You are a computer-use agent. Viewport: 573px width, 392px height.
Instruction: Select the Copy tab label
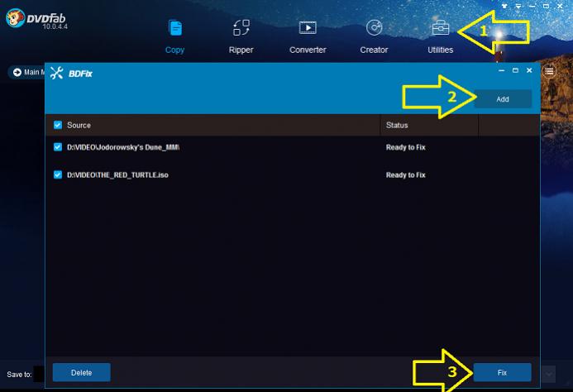[x=174, y=50]
